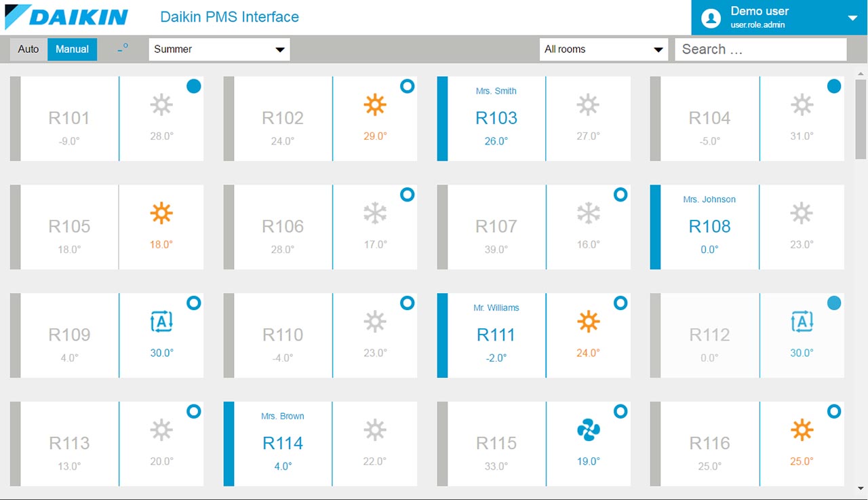Viewport: 868px width, 500px height.
Task: Click the Demo user avatar icon
Action: click(x=711, y=18)
